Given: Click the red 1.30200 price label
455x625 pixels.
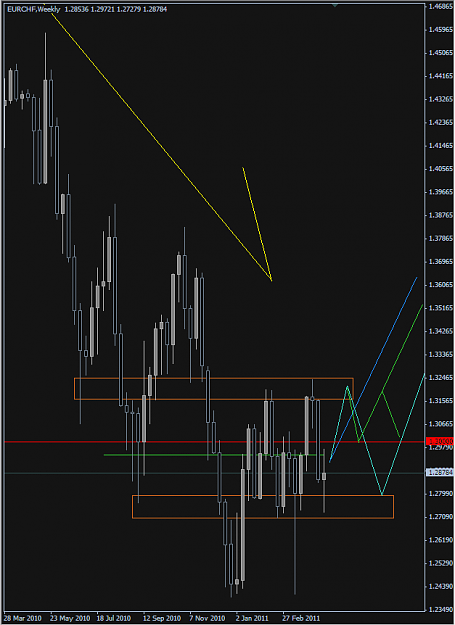Looking at the screenshot, I should point(440,442).
